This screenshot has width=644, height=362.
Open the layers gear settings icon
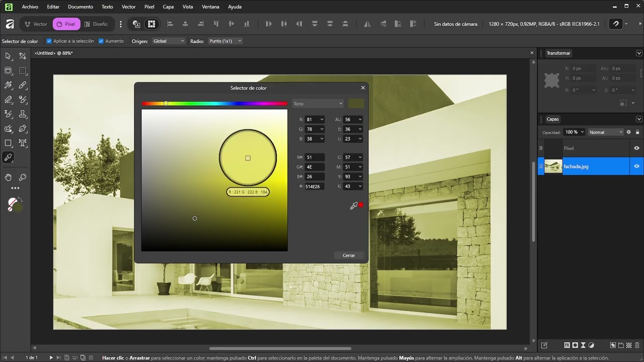[x=628, y=132]
